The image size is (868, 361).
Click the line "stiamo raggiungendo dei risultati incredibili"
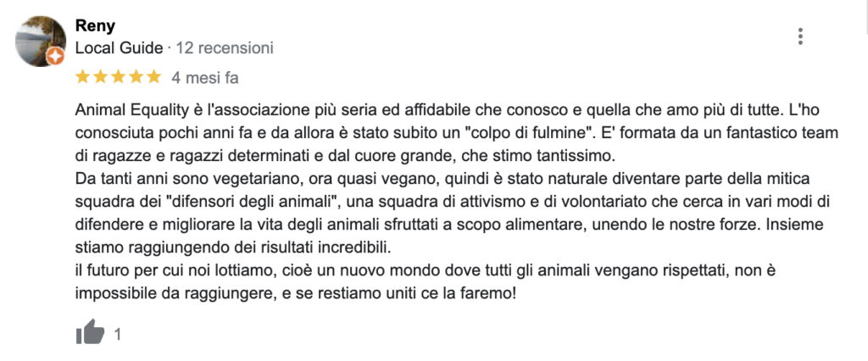pyautogui.click(x=233, y=248)
